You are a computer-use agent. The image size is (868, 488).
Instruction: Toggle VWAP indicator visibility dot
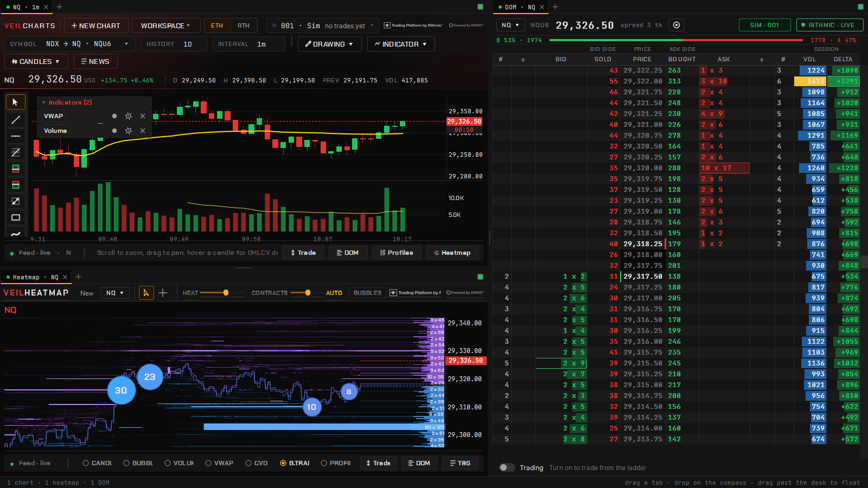coord(114,116)
